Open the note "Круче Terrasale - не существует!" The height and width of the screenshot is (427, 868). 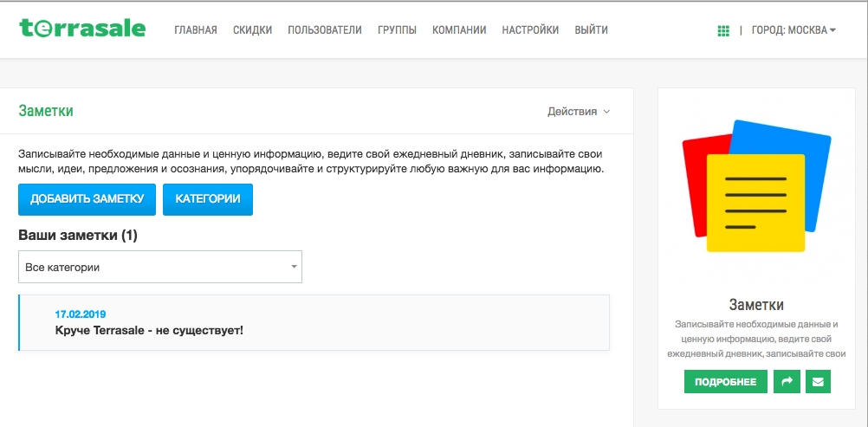pyautogui.click(x=149, y=330)
